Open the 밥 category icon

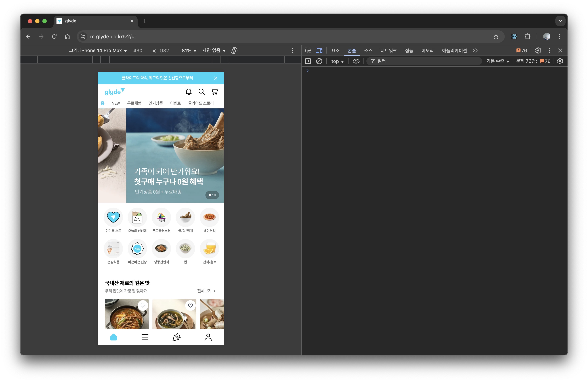(x=185, y=249)
